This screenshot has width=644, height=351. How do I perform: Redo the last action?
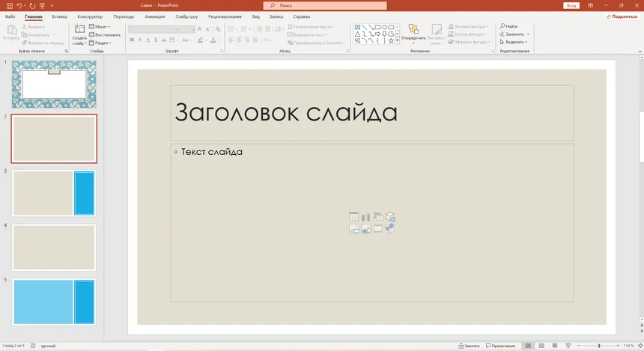(32, 6)
